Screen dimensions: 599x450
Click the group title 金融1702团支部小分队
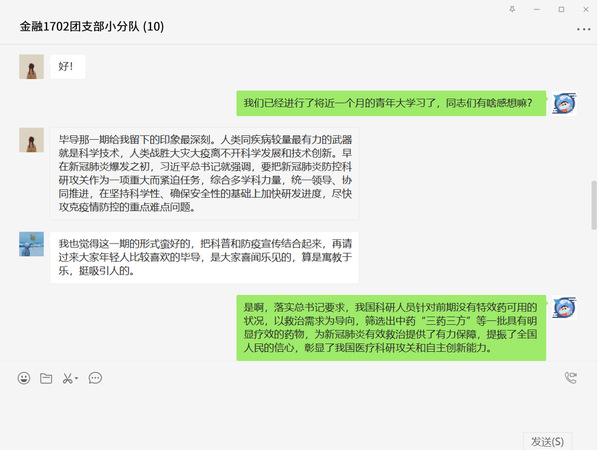pyautogui.click(x=79, y=26)
